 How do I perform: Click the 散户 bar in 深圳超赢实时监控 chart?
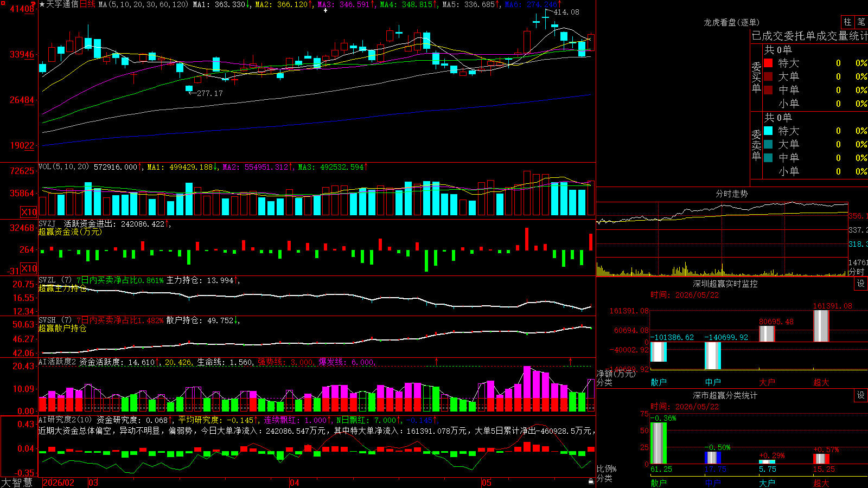coord(658,352)
